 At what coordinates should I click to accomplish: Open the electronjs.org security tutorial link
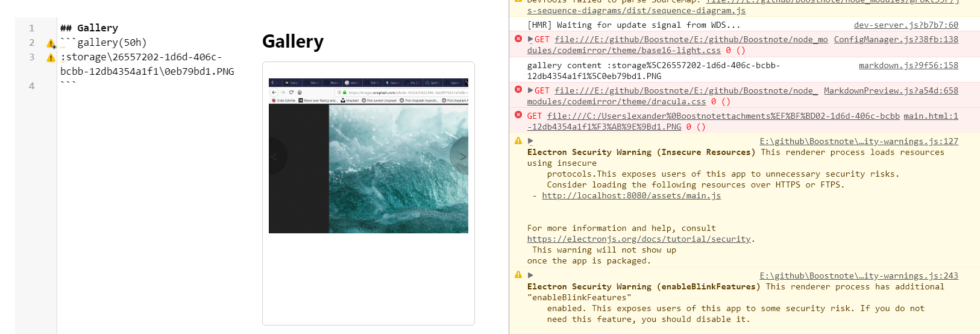point(639,239)
